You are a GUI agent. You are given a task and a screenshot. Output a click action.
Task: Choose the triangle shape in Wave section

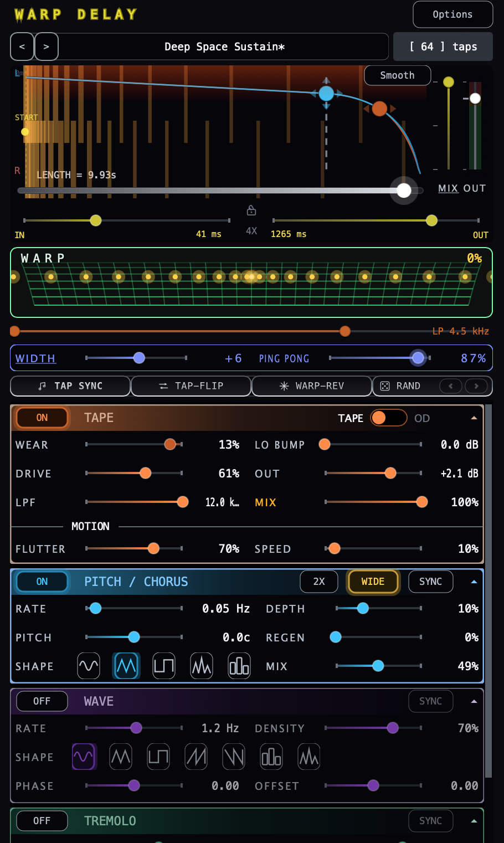click(x=121, y=757)
